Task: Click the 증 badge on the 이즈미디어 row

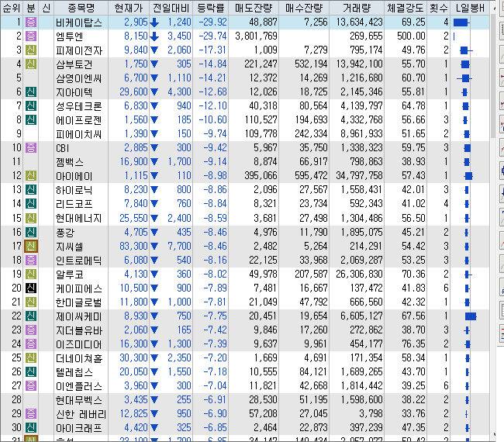Action: point(31,344)
